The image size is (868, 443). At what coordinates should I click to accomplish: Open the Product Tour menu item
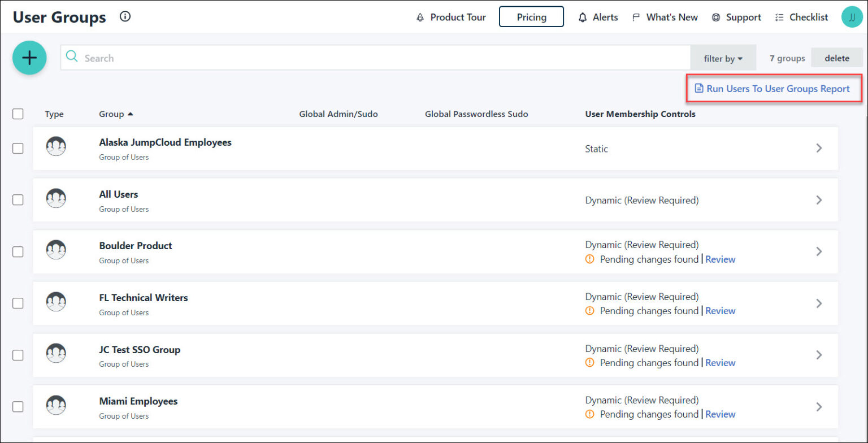[451, 17]
